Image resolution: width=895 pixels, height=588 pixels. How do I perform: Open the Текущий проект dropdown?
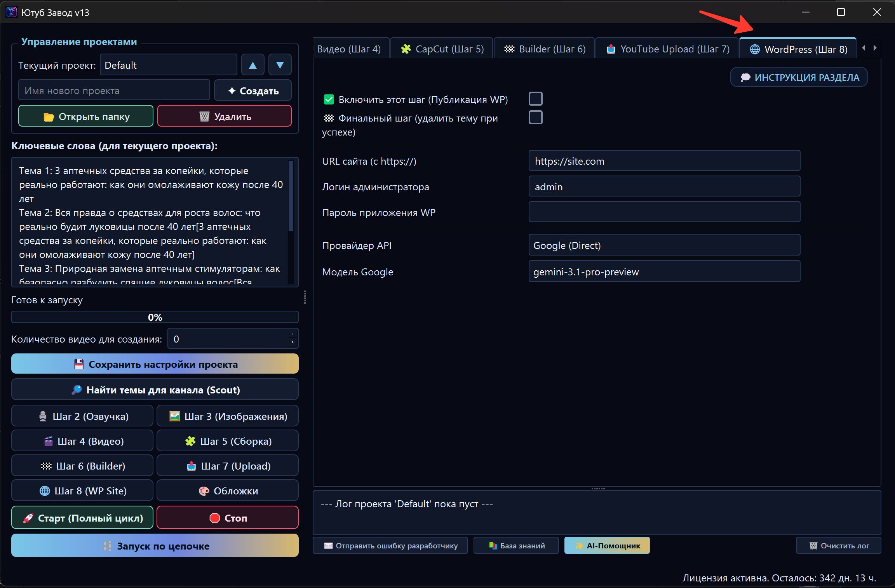coord(169,65)
